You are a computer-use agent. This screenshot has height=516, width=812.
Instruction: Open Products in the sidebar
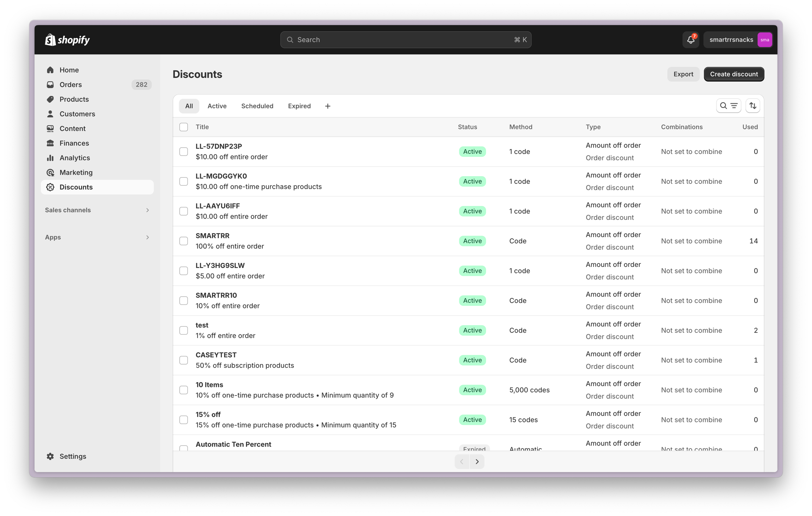tap(97, 99)
